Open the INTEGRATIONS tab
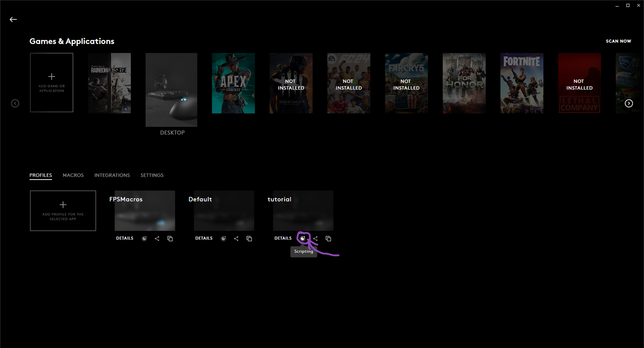This screenshot has height=348, width=644. (112, 175)
